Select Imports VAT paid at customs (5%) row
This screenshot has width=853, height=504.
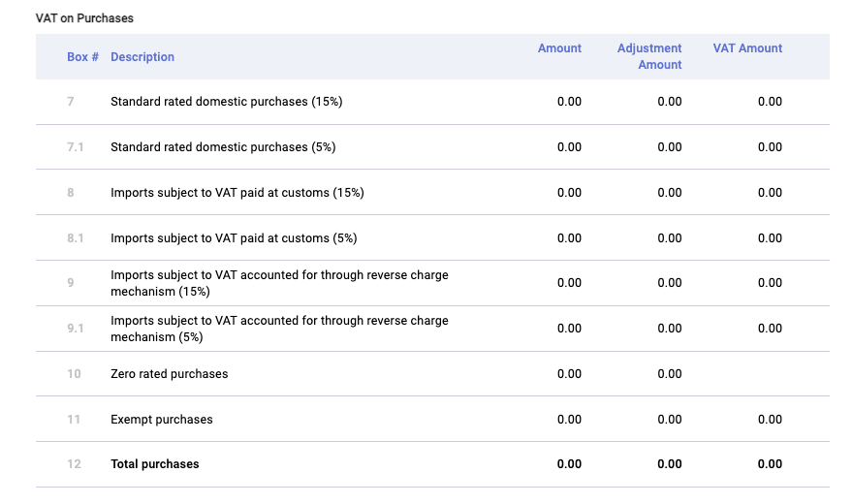234,238
